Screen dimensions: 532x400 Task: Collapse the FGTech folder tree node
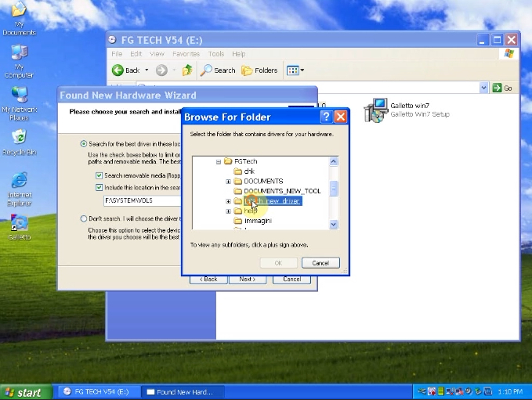219,162
